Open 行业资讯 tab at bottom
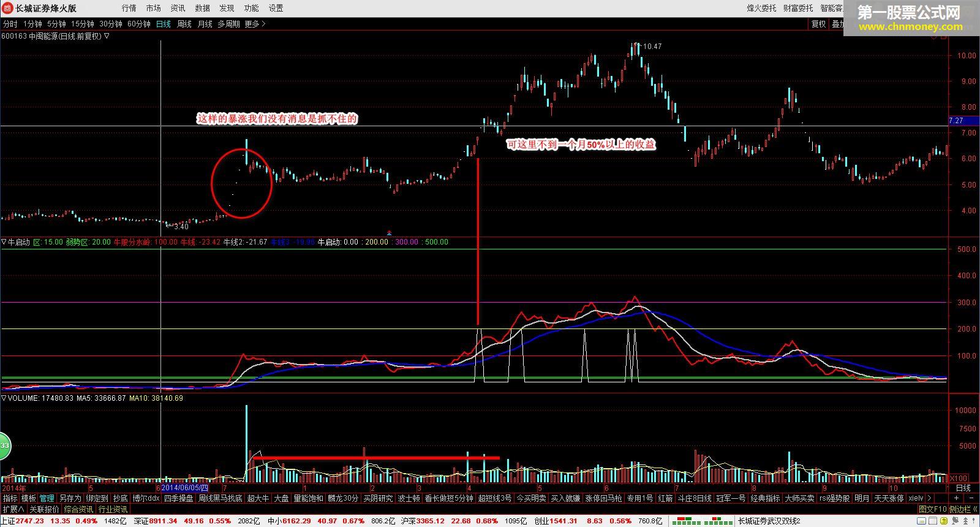The height and width of the screenshot is (527, 980). pos(113,509)
